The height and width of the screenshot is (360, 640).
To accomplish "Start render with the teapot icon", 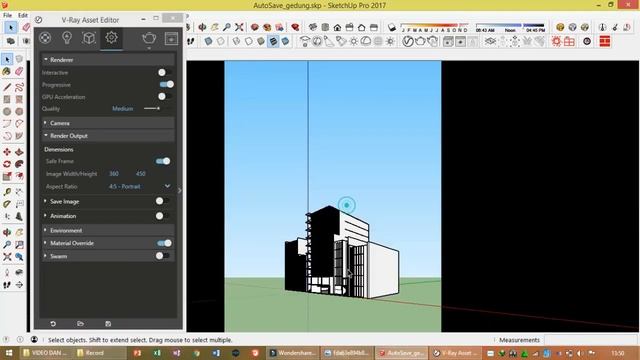I will pyautogui.click(x=149, y=38).
